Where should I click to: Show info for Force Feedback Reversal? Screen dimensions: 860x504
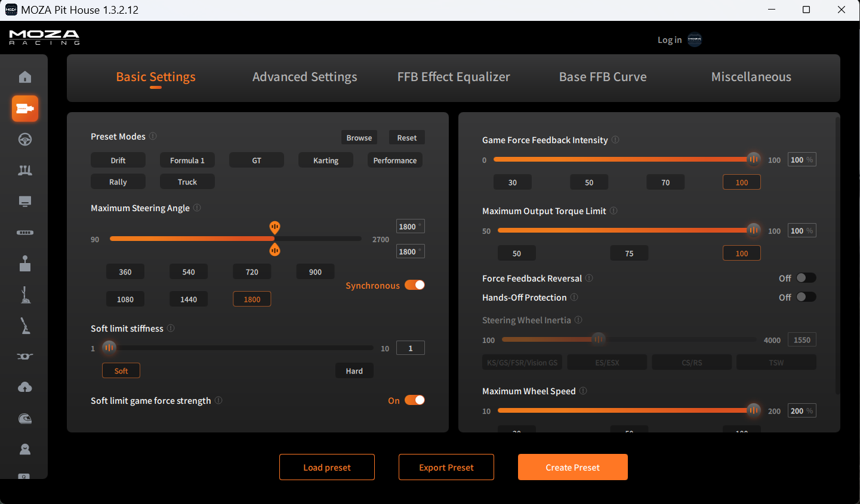point(589,278)
